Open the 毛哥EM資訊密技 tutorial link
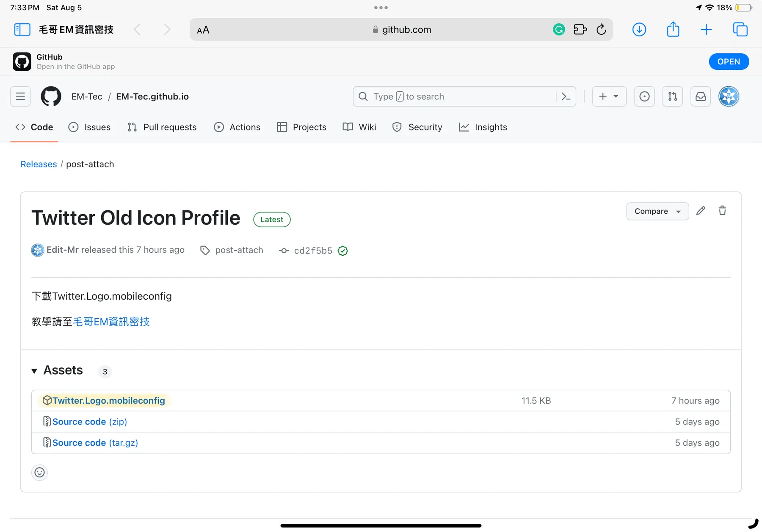Image resolution: width=762 pixels, height=532 pixels. pos(112,322)
